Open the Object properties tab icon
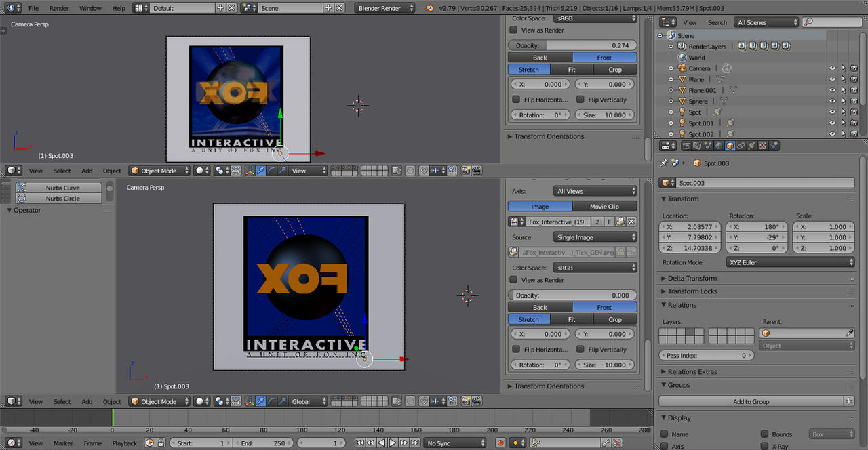 [730, 146]
